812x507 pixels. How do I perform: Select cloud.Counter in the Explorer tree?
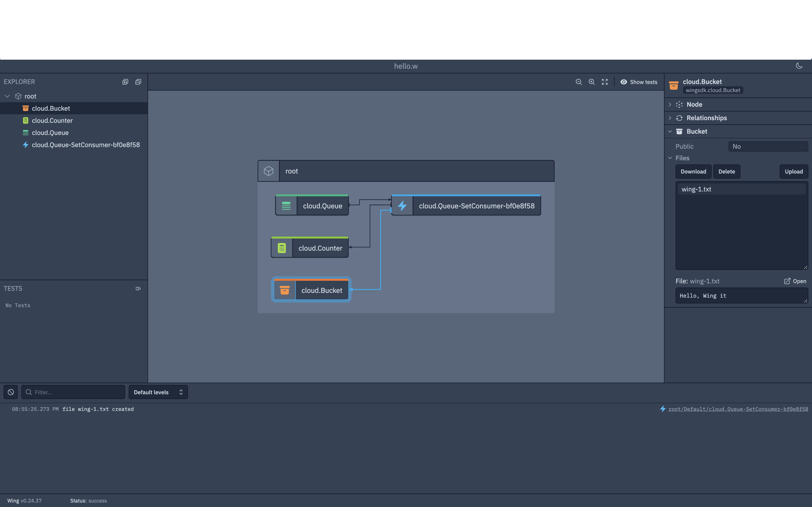(52, 120)
